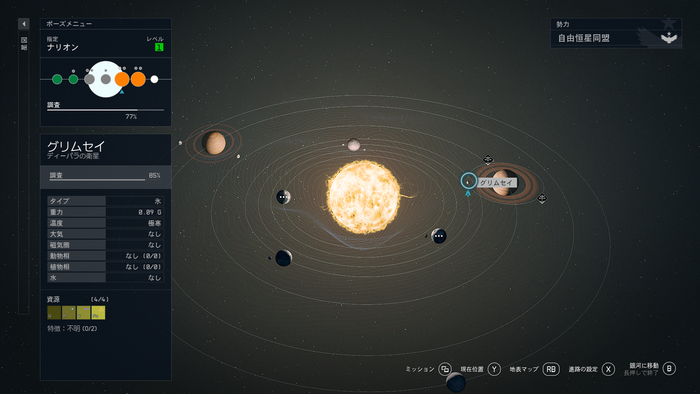Select the second orange gas giant dot in the strip
Viewport: 700px width, 394px height.
[x=138, y=79]
